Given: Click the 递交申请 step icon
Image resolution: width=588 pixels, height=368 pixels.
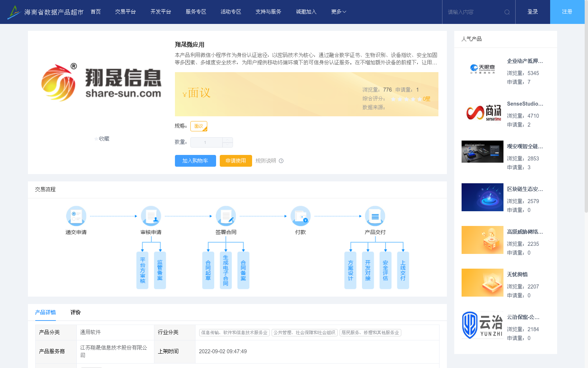Looking at the screenshot, I should pos(76,216).
